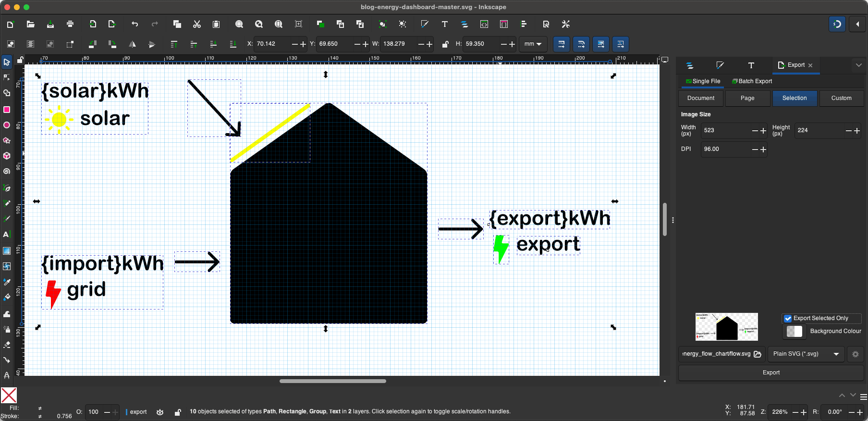Zoom to fit selection icon
Image resolution: width=868 pixels, height=421 pixels.
pyautogui.click(x=239, y=24)
